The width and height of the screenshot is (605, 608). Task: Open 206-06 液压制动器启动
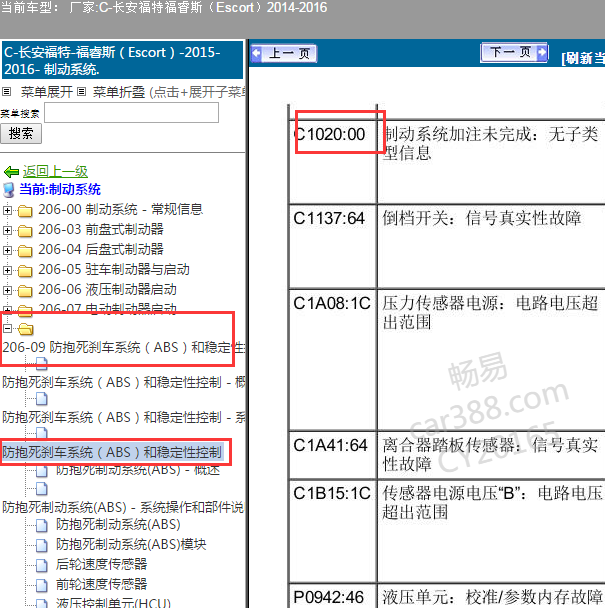107,290
